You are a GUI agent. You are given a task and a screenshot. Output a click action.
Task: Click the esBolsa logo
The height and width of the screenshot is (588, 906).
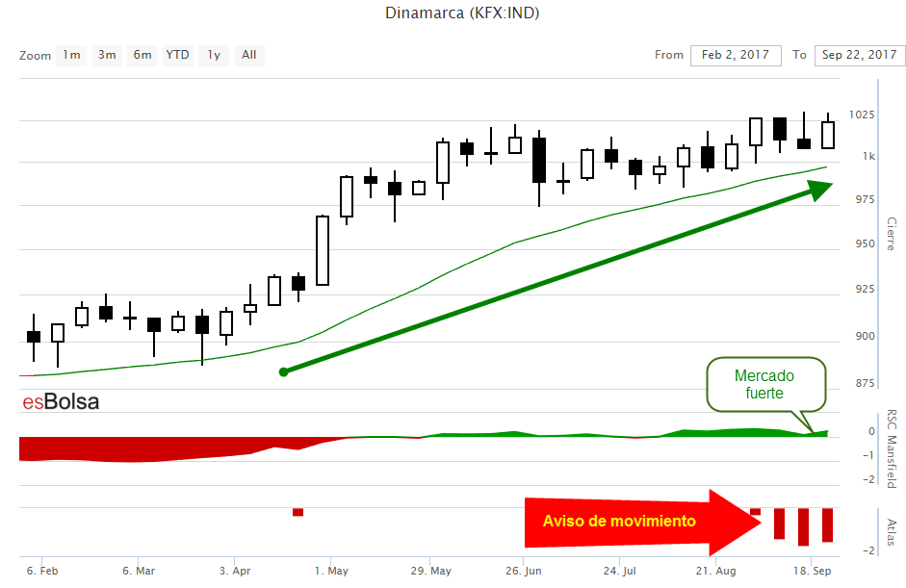click(61, 402)
